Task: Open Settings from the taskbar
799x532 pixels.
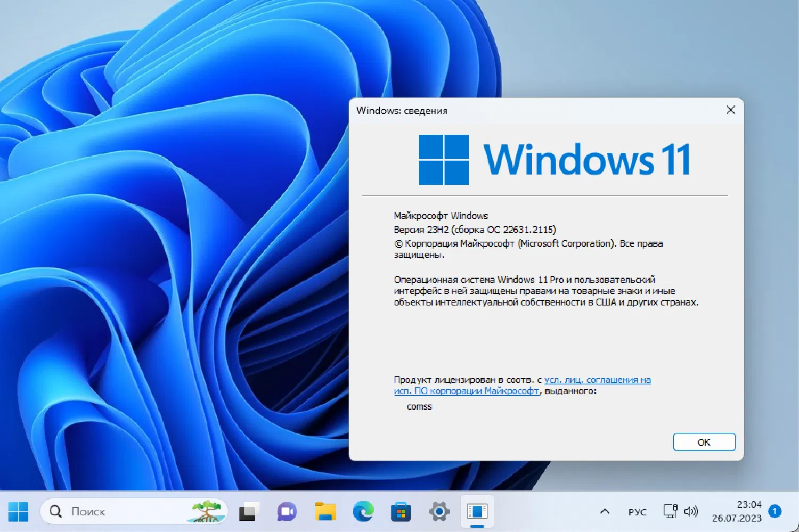Action: pos(439,511)
